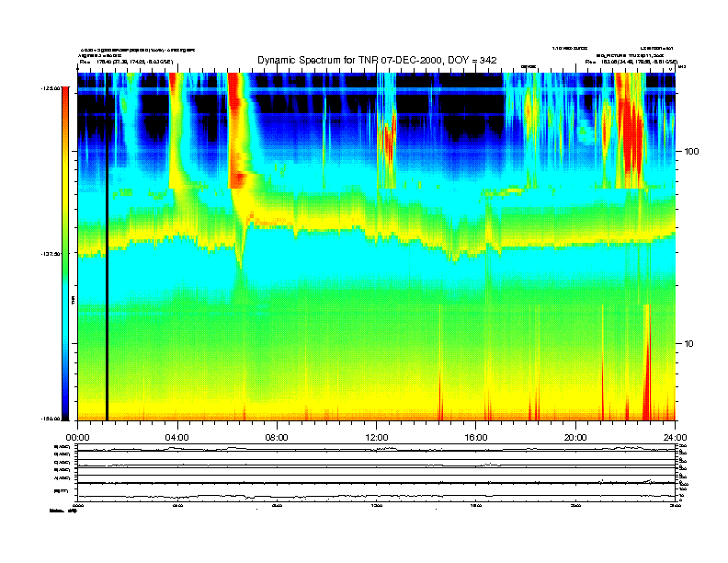Click the '12:00' time axis label
This screenshot has height=563, width=728.
tap(377, 438)
